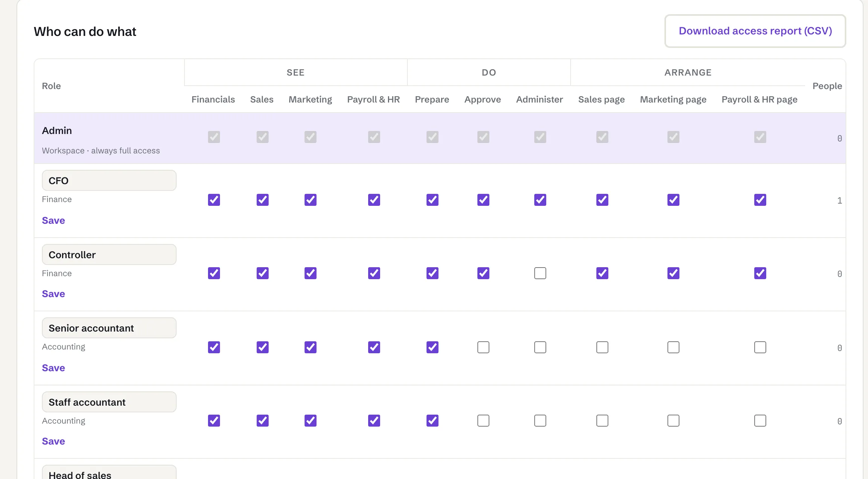Enable Approve for Senior accountant
This screenshot has height=479, width=868.
483,347
